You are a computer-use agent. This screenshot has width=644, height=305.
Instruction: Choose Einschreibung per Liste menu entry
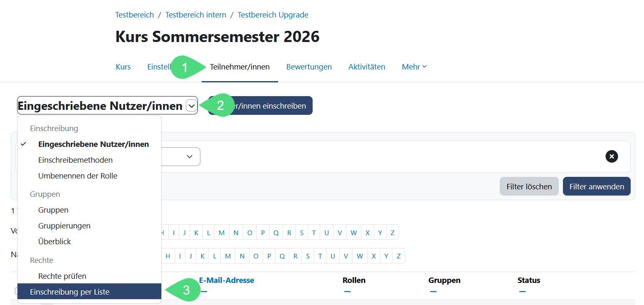(70, 292)
